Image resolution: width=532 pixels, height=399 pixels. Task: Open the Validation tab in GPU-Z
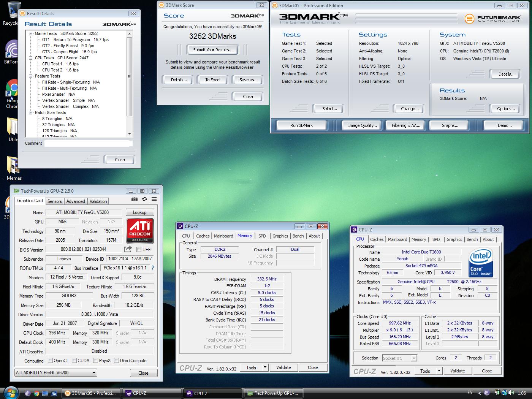coord(98,201)
